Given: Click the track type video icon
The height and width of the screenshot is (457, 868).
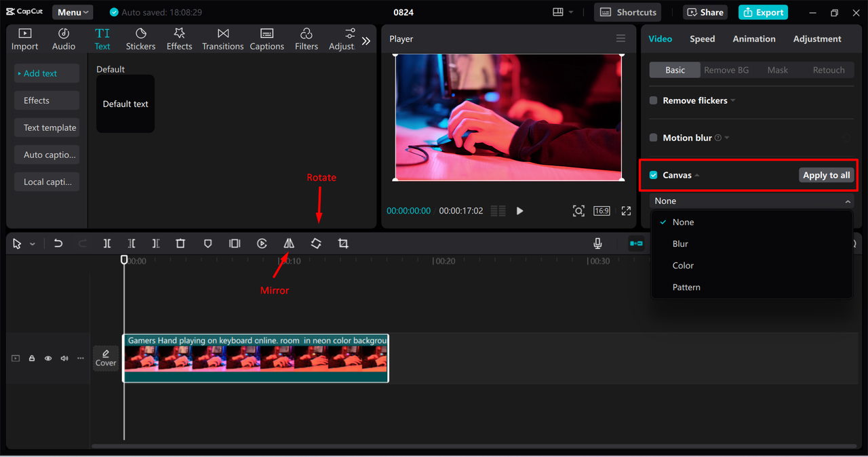Looking at the screenshot, I should tap(16, 358).
